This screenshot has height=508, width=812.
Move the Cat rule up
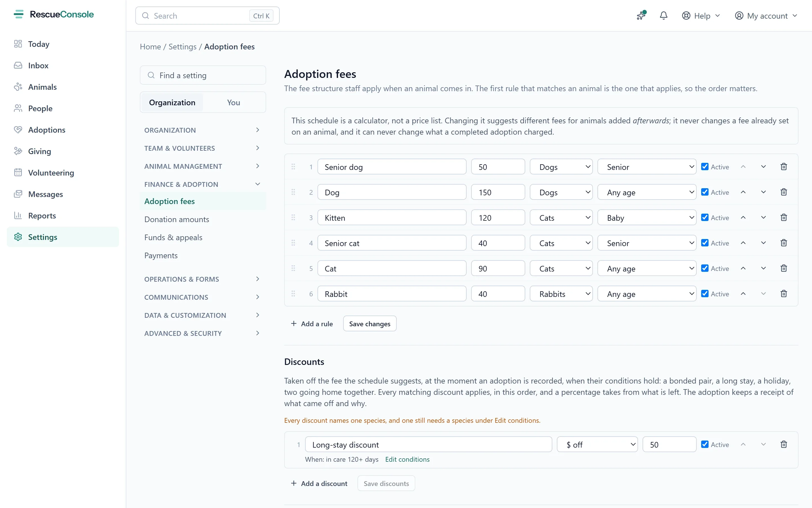point(743,268)
